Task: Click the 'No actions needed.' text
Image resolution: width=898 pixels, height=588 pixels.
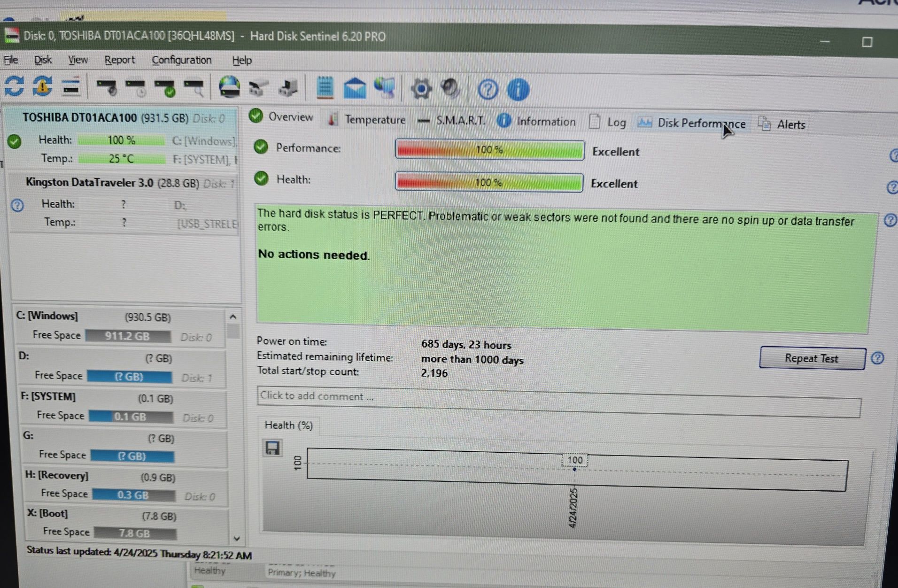Action: point(314,255)
